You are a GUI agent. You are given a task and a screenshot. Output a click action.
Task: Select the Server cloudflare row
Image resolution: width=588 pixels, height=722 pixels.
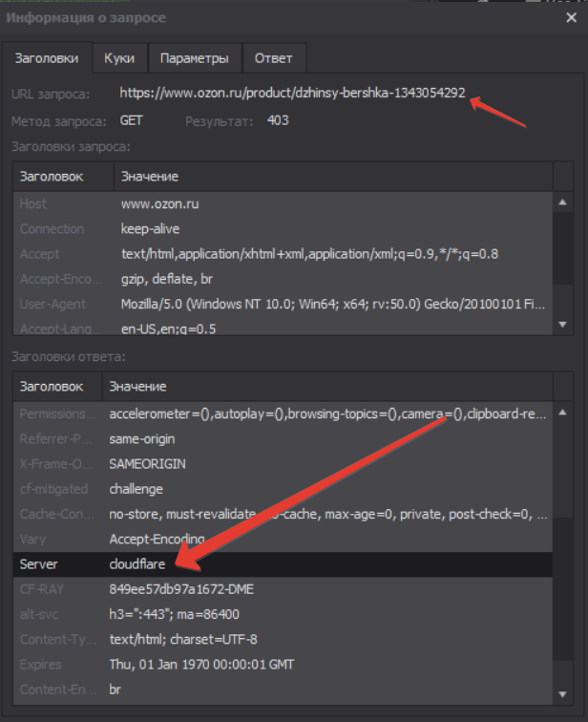coord(283,564)
